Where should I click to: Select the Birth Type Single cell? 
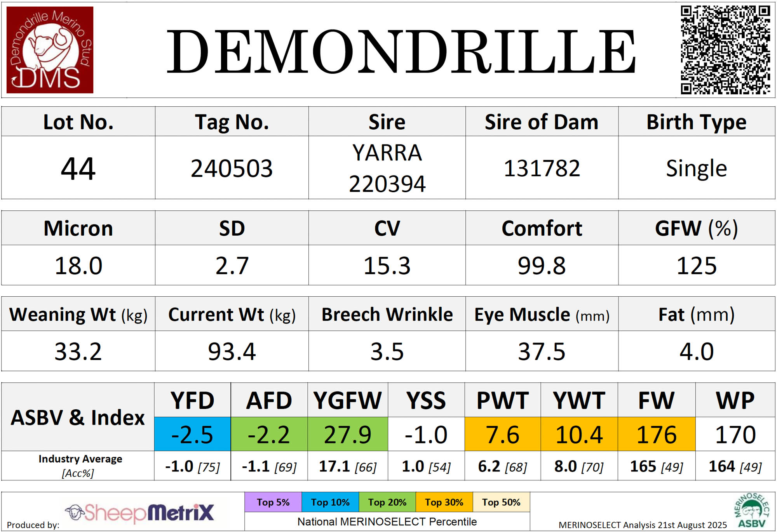(x=696, y=168)
